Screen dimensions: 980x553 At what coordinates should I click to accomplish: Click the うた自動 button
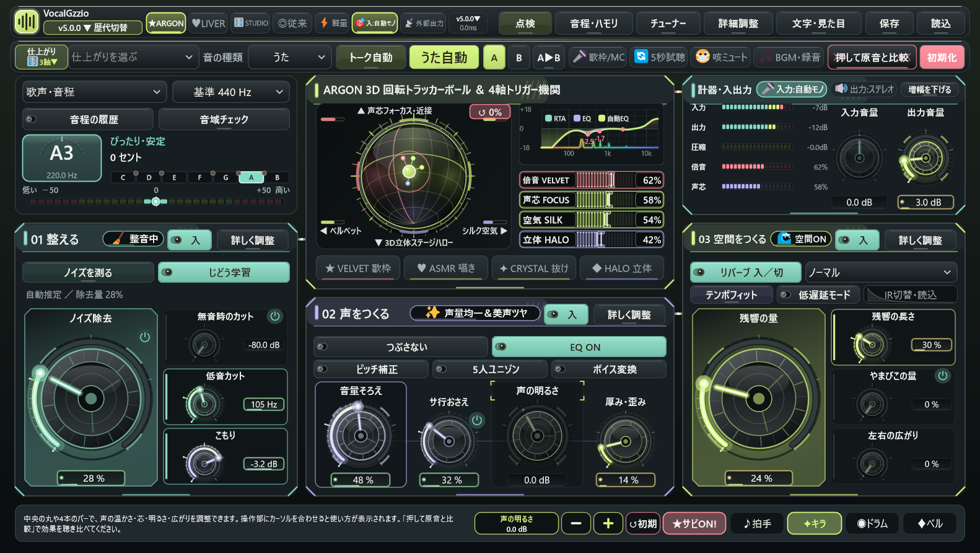coord(444,57)
